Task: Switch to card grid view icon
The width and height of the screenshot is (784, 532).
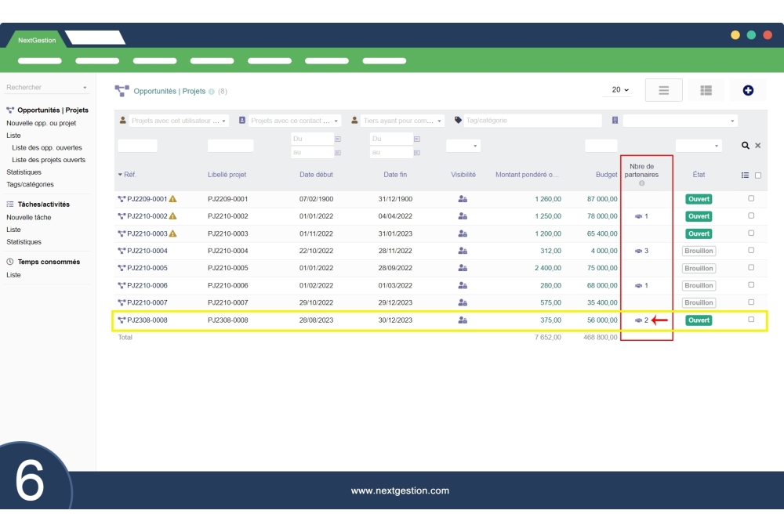Action: [706, 90]
